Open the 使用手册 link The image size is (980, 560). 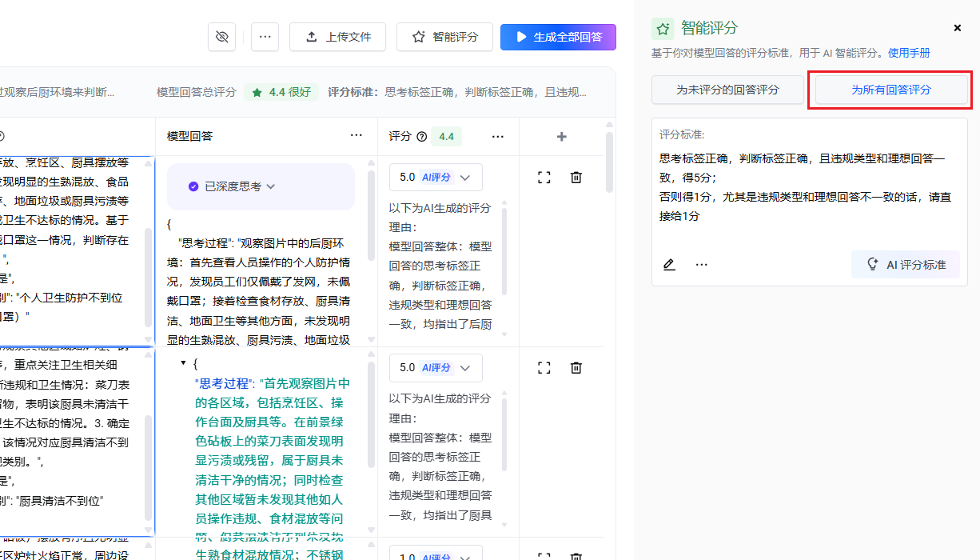click(909, 53)
